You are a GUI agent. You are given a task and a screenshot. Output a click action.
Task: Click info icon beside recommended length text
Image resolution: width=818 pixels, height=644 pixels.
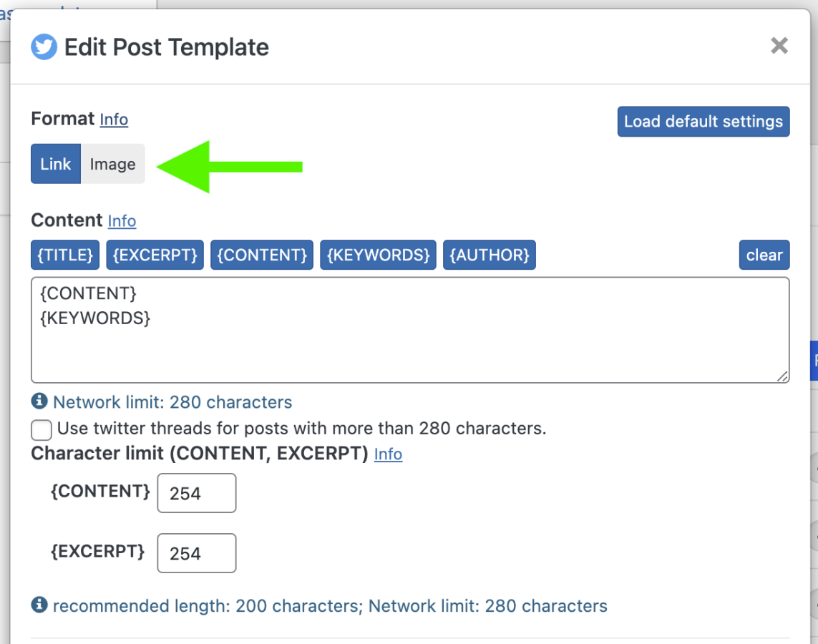point(39,605)
